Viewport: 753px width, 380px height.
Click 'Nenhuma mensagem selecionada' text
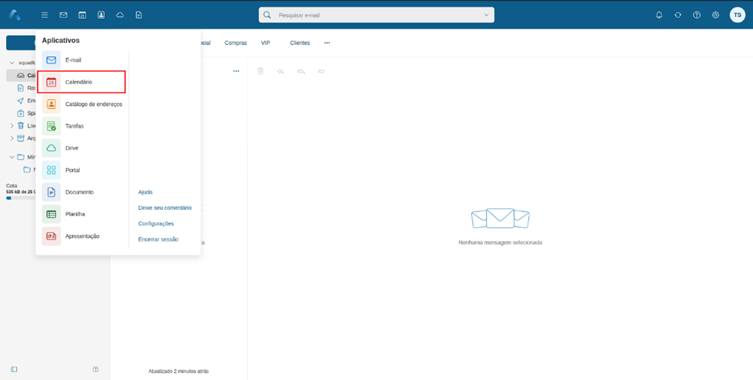[500, 243]
